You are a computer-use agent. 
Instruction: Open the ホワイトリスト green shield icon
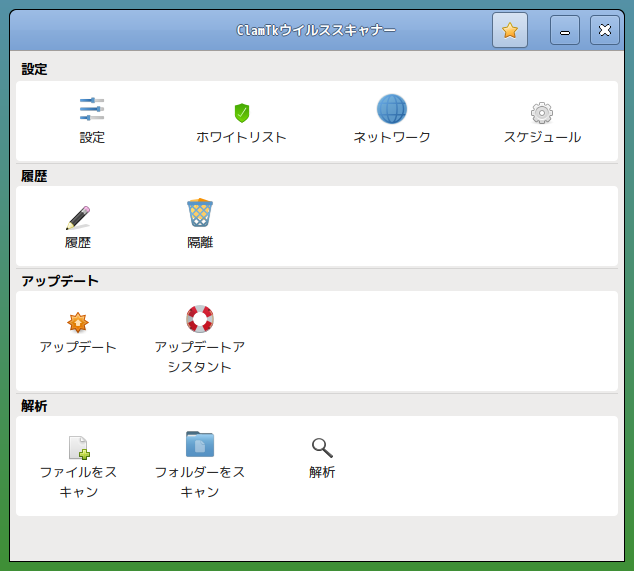(242, 112)
